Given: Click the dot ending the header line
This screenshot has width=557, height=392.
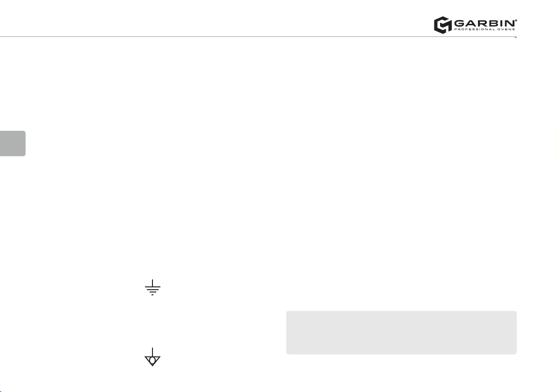Looking at the screenshot, I should click(515, 37).
